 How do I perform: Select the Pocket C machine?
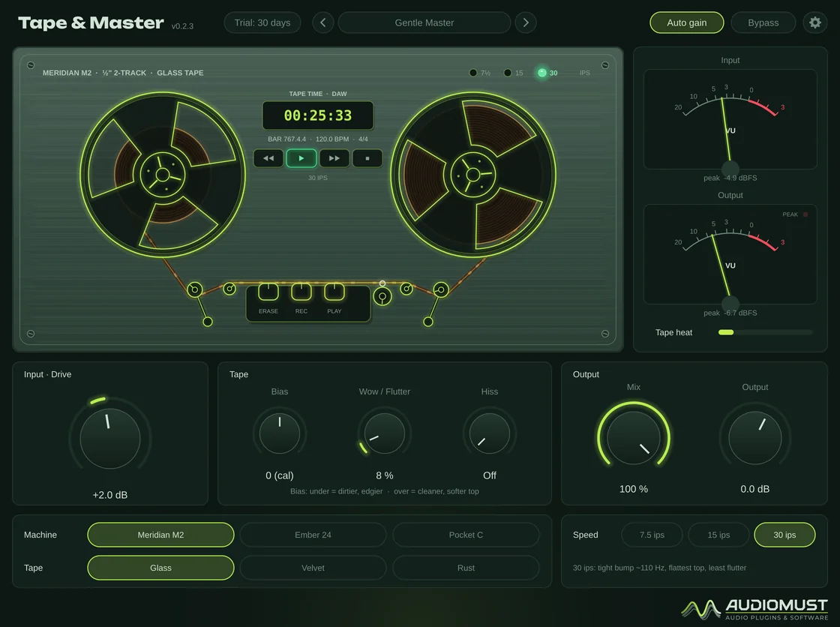[466, 535]
